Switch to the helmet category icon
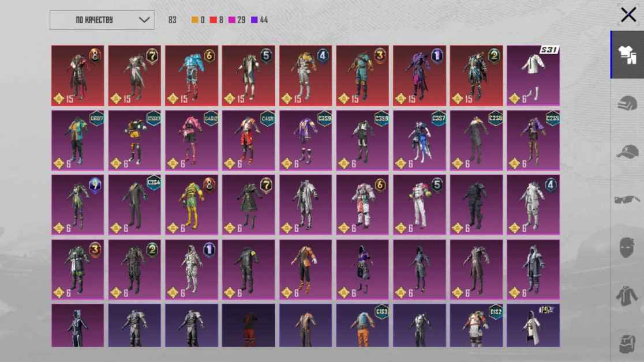Viewport: 644px width, 362px height. click(x=627, y=103)
